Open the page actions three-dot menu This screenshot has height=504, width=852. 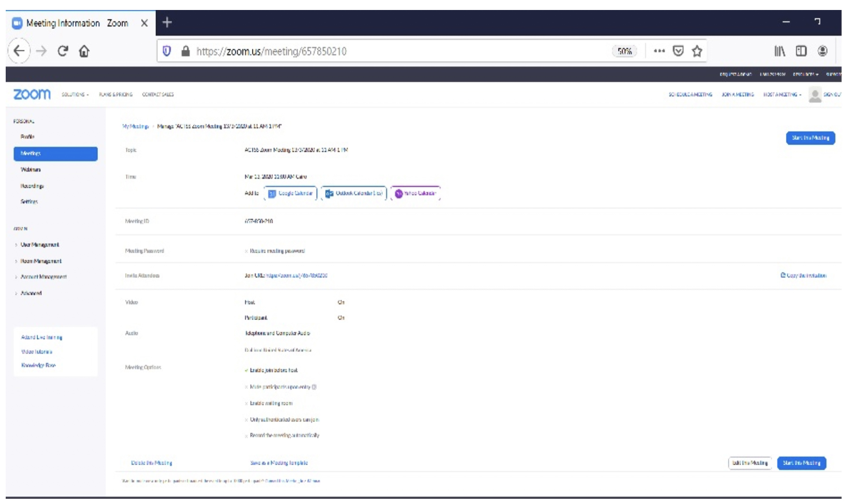659,51
